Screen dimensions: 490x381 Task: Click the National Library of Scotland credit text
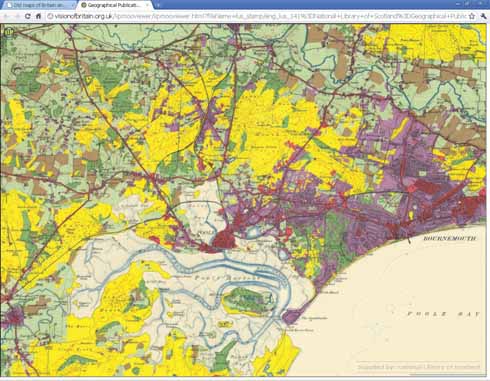419,367
